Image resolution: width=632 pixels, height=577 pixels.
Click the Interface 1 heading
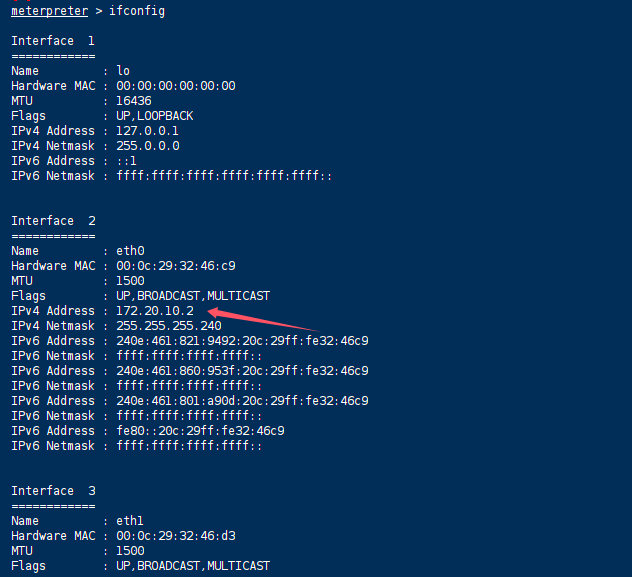pyautogui.click(x=52, y=41)
